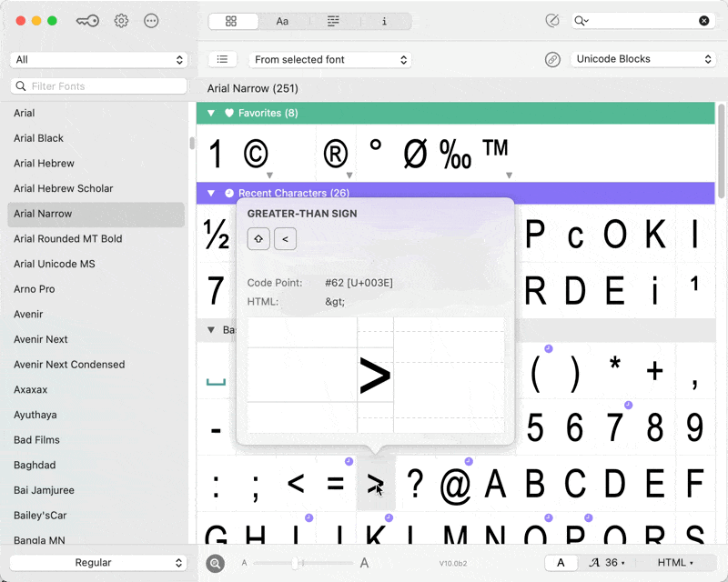Click the ellipsis more-options icon
728x582 pixels.
coord(151,21)
